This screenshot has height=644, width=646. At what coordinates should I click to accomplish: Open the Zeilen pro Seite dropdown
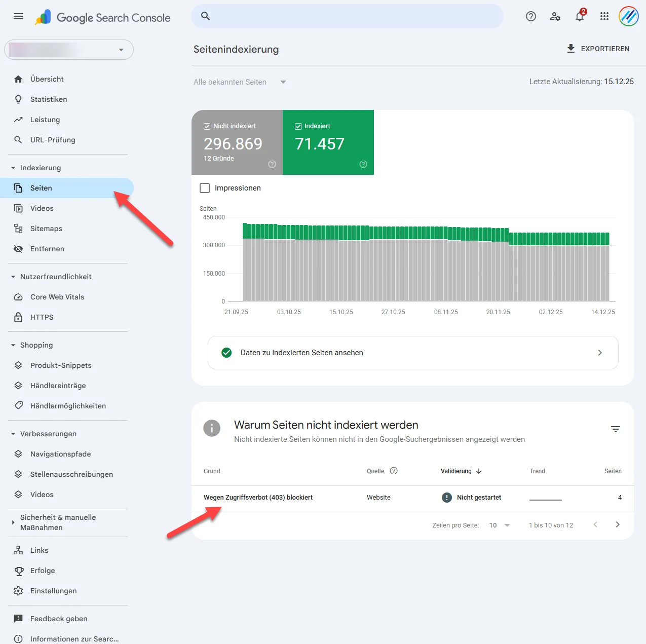click(x=500, y=525)
